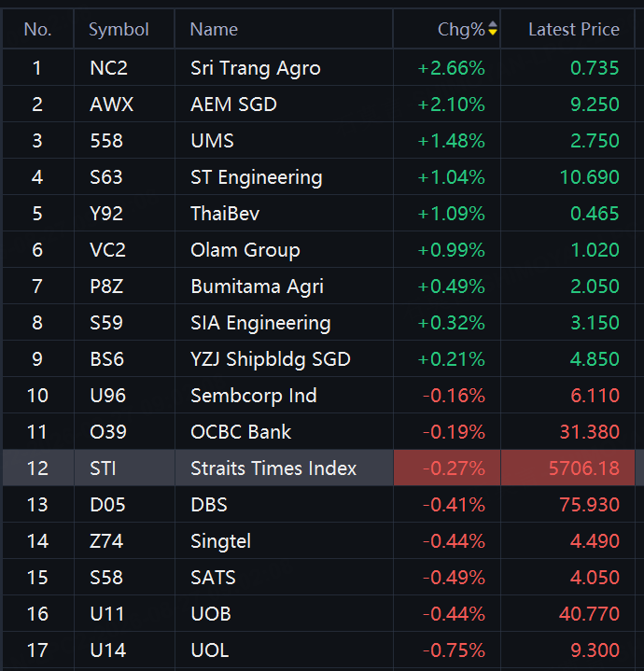Click symbol P8Z
This screenshot has width=644, height=671.
point(106,287)
